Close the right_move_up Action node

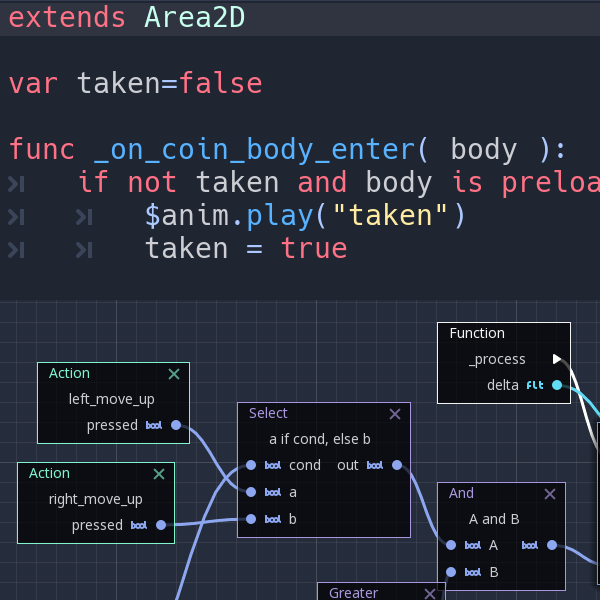tap(159, 474)
